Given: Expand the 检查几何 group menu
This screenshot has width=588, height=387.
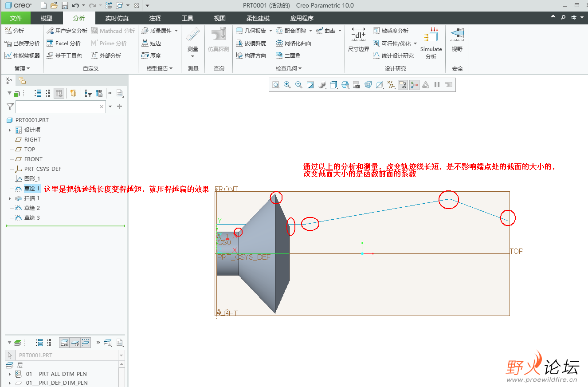Looking at the screenshot, I should pos(289,68).
